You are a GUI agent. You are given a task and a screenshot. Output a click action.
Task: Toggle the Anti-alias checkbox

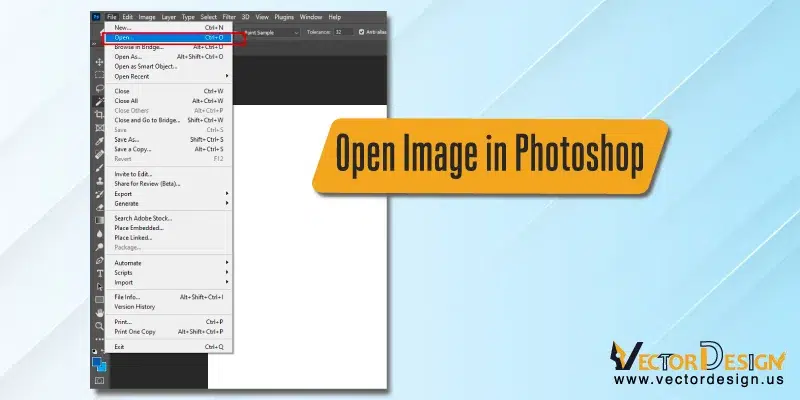[361, 32]
